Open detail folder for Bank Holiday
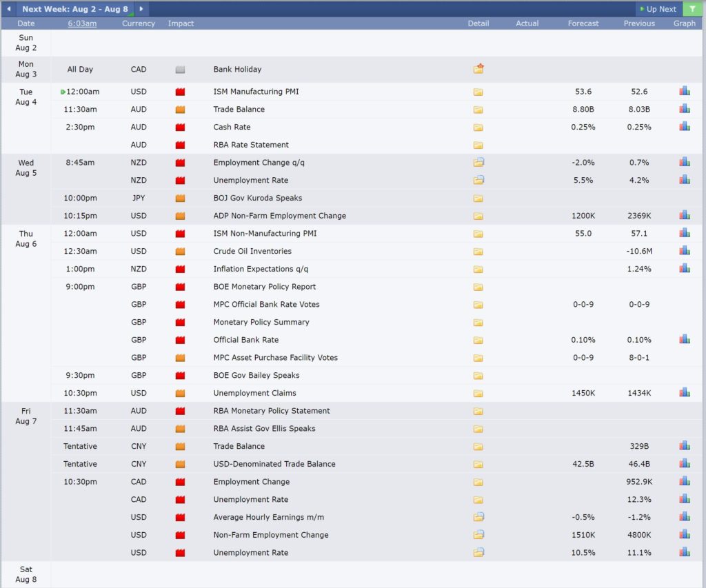Viewport: 706px width, 588px height. (478, 69)
